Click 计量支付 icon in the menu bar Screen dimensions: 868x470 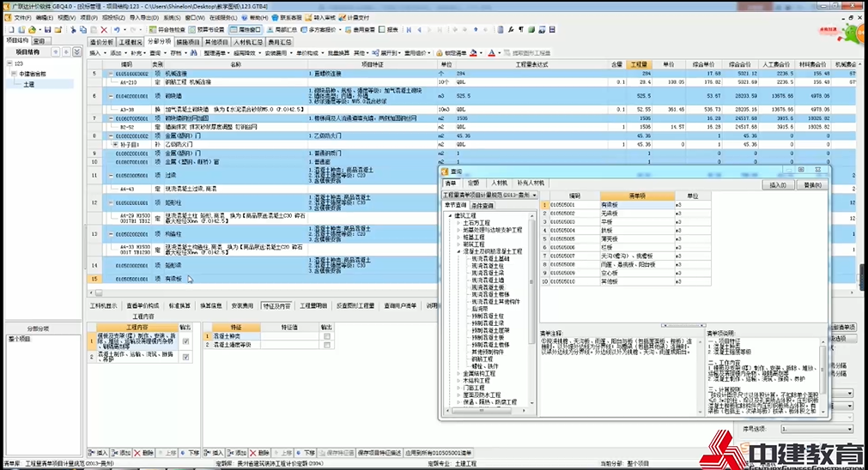coord(353,18)
